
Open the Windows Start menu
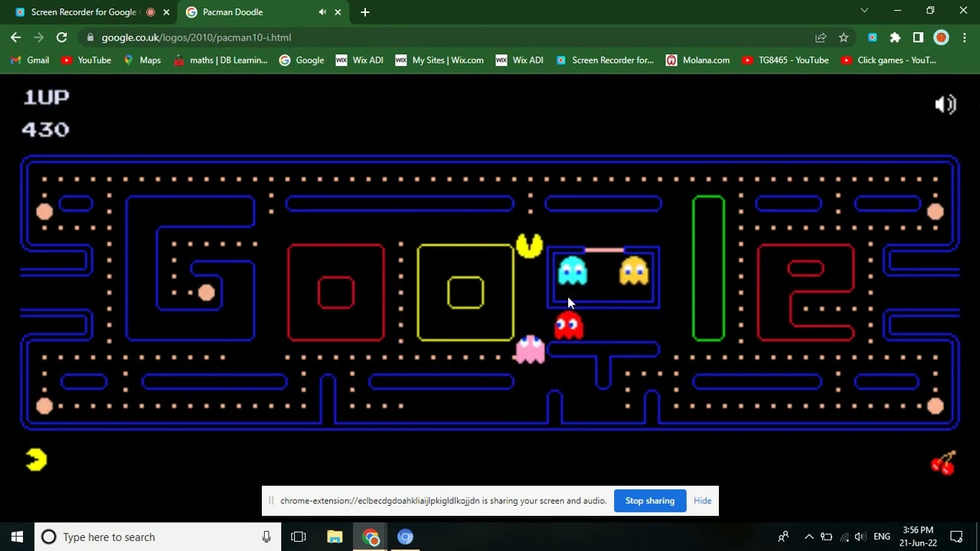tap(17, 537)
